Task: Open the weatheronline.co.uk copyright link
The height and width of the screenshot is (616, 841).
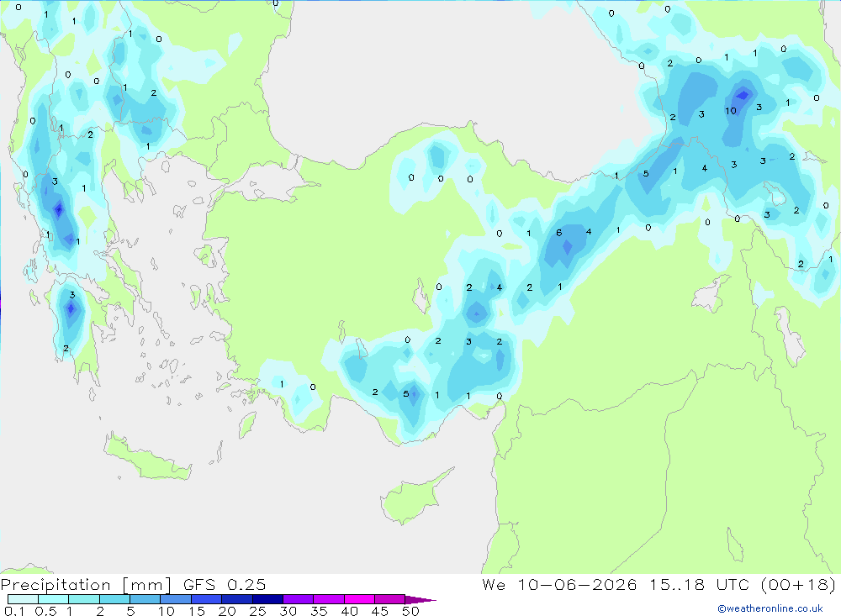Action: (770, 608)
